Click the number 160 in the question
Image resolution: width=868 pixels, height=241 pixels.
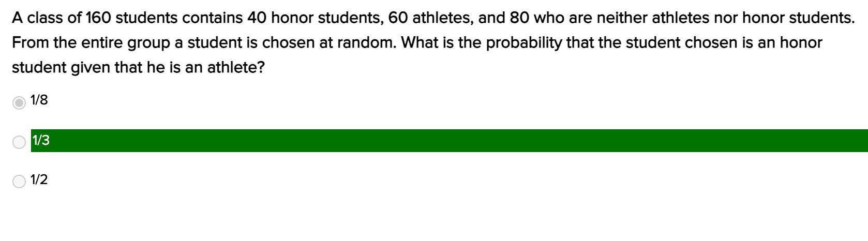point(98,18)
